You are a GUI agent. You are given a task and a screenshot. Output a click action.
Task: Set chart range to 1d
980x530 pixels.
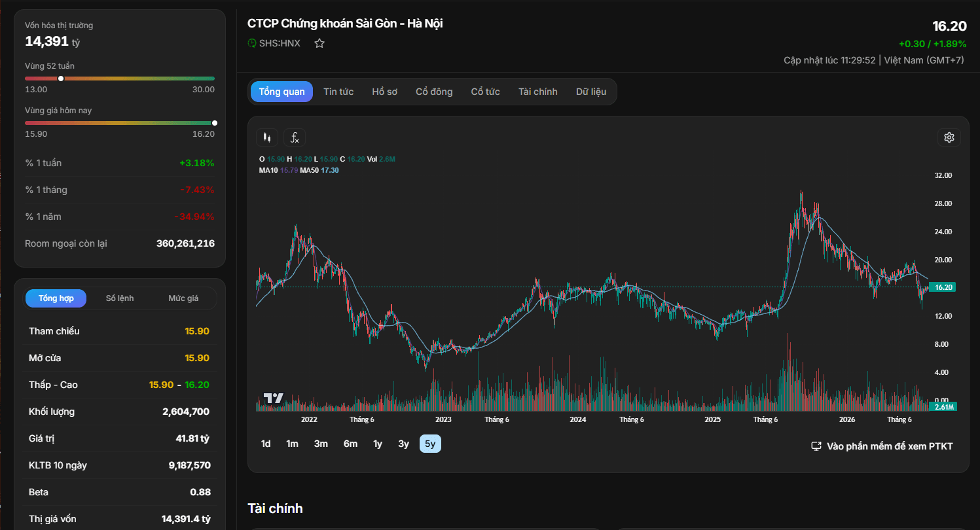coord(266,444)
